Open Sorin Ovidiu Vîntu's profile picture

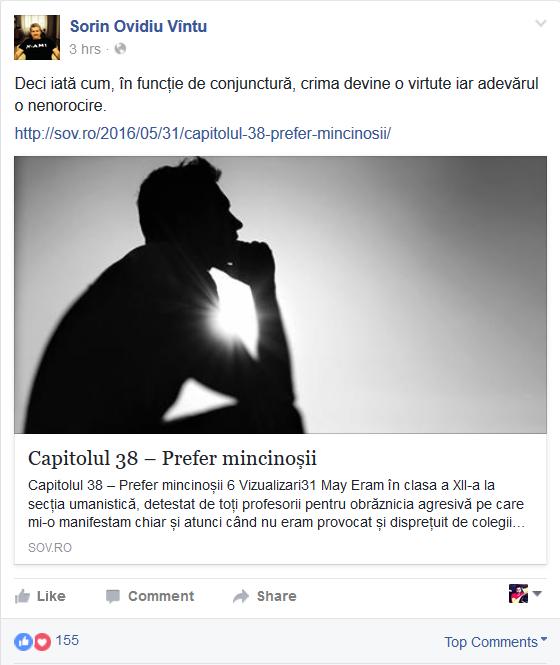point(37,37)
